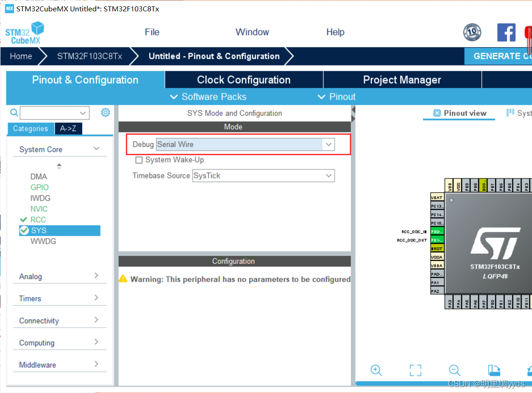This screenshot has height=393, width=532.
Task: Select GPIO in System Core list
Action: point(40,187)
